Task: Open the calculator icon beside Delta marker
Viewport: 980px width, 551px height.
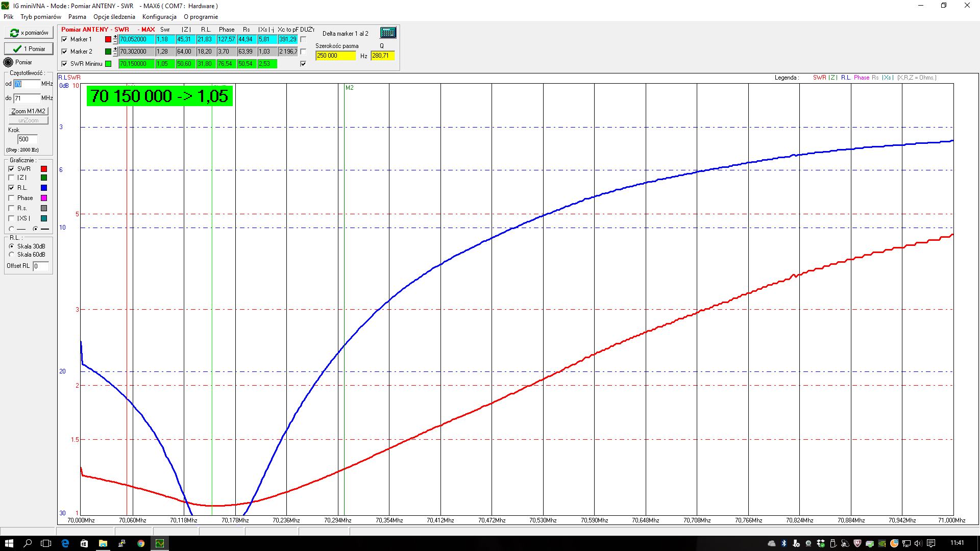Action: point(388,33)
